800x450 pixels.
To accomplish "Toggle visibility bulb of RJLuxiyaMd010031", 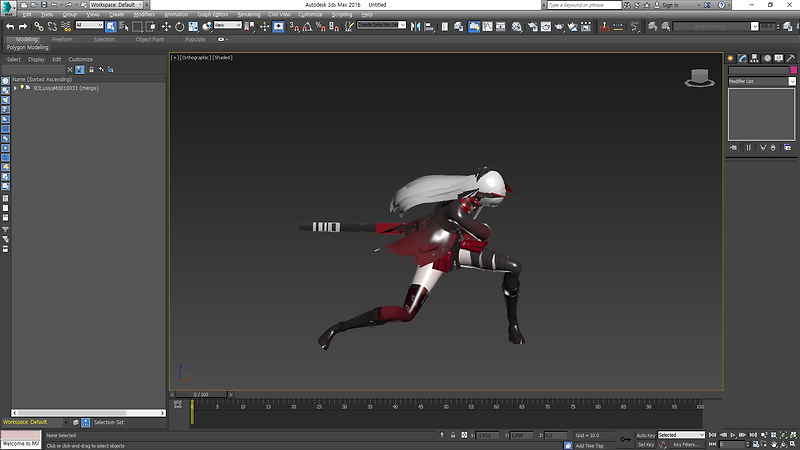I will 21,88.
